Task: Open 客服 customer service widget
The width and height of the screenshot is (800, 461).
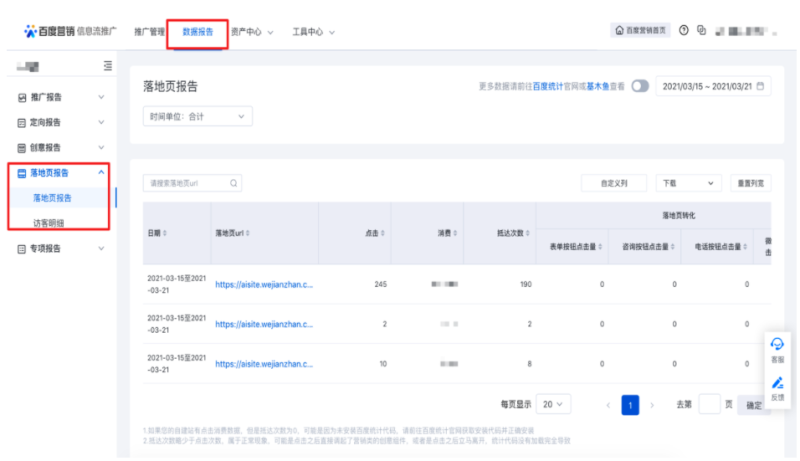Action: point(777,350)
